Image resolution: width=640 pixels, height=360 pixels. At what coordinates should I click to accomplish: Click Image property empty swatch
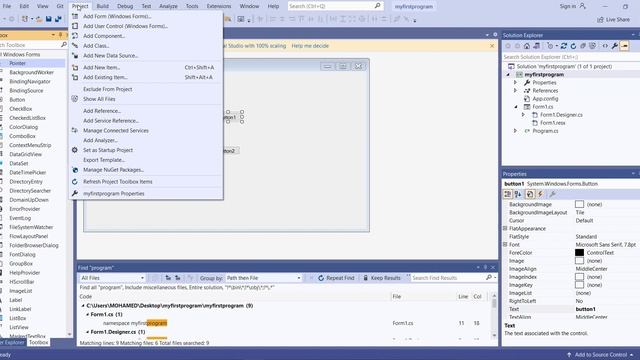pos(579,261)
